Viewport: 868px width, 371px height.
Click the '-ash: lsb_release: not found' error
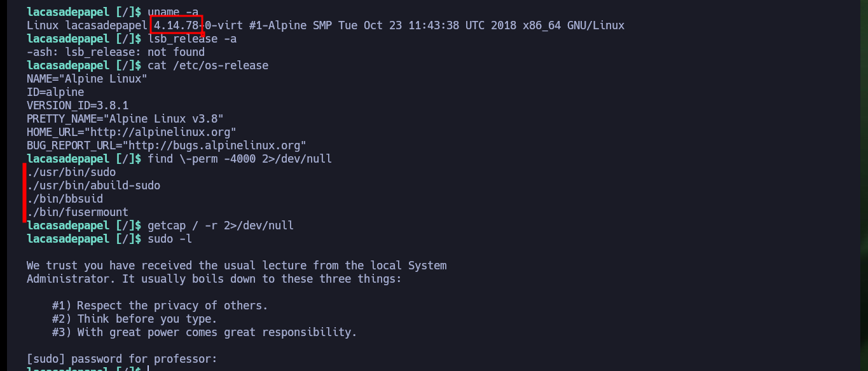pyautogui.click(x=116, y=52)
